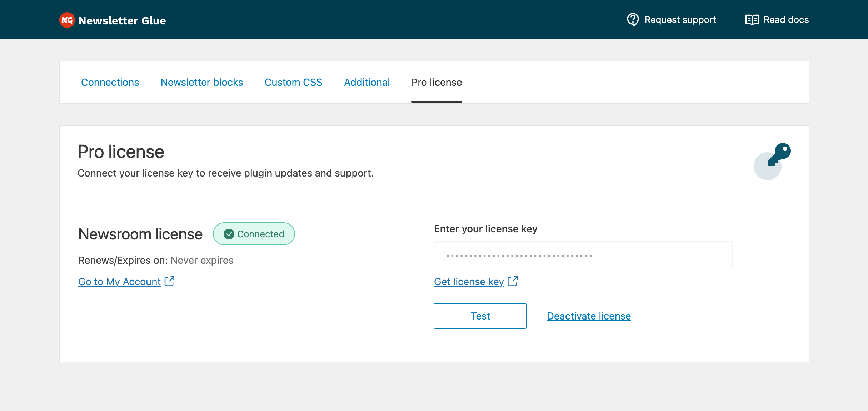Screen dimensions: 868x411
Task: Open Read docs text link in the header
Action: click(x=786, y=20)
